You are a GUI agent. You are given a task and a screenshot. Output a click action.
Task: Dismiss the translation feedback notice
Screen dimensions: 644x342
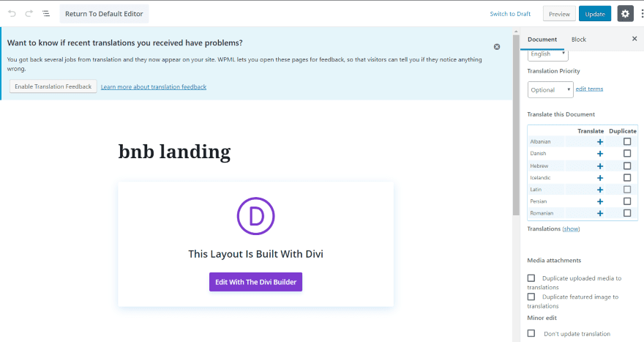click(x=497, y=47)
